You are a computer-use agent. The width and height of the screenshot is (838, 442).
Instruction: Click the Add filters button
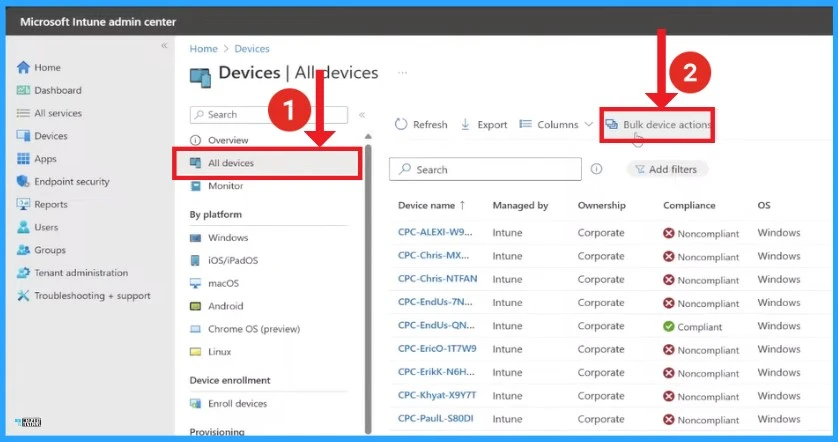(x=667, y=169)
